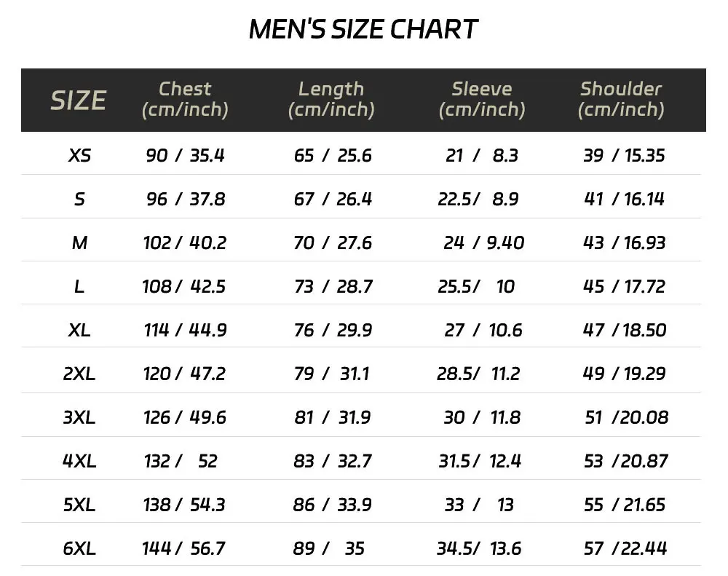
Task: Select the sleeve value 28.5 / 11.2
Action: (x=478, y=374)
